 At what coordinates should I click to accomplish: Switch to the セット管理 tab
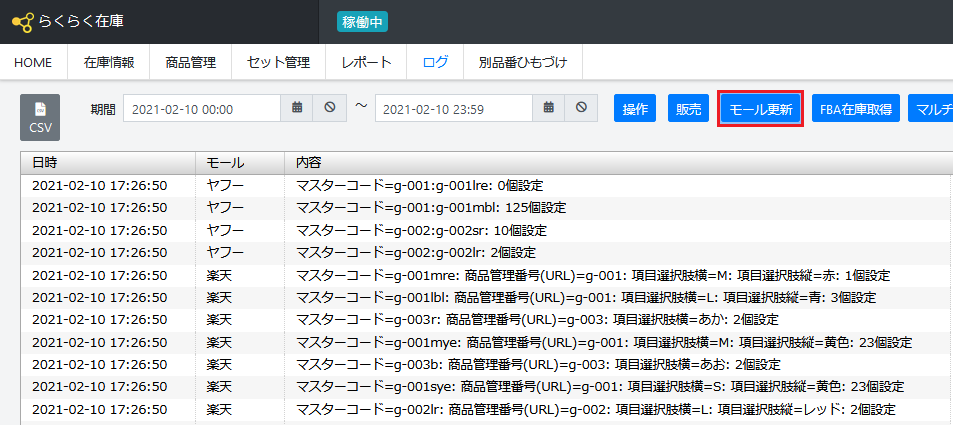[x=278, y=62]
